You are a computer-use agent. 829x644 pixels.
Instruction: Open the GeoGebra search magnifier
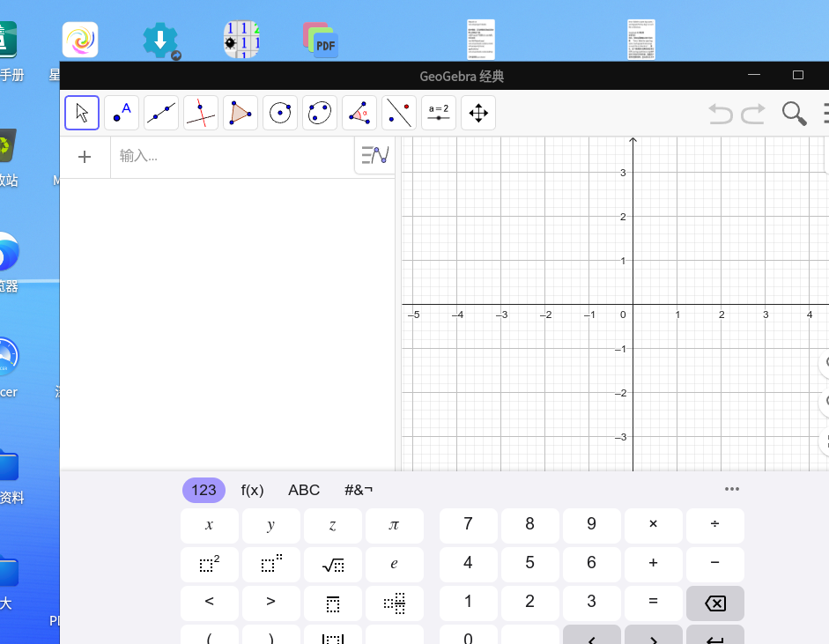click(x=794, y=114)
